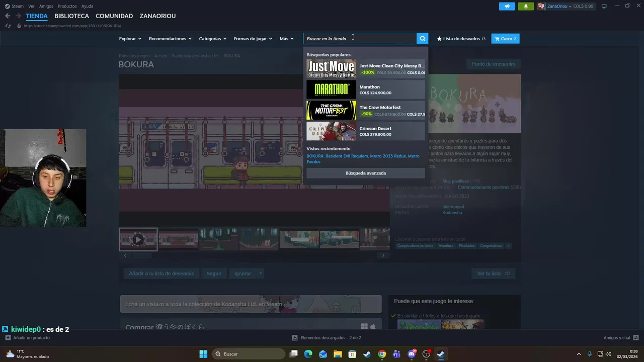Select Crimson Desert suggestion
The image size is (644, 362).
365,131
